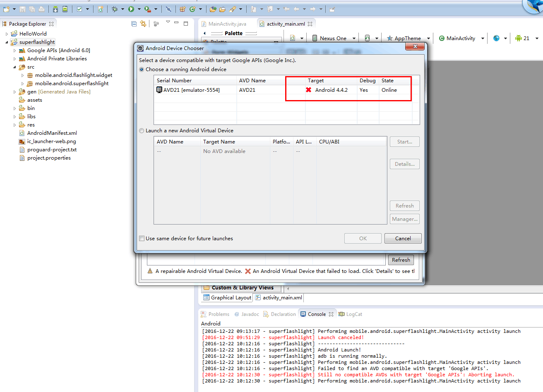Select 'Choose a running Android device' radio
Screen dimensions: 543x392
coord(142,69)
